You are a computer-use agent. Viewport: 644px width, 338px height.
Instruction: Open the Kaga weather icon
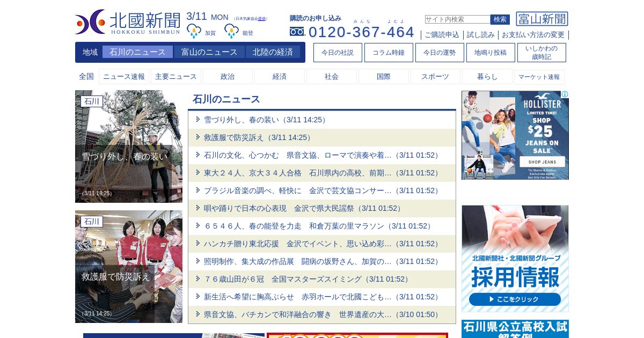tap(194, 31)
